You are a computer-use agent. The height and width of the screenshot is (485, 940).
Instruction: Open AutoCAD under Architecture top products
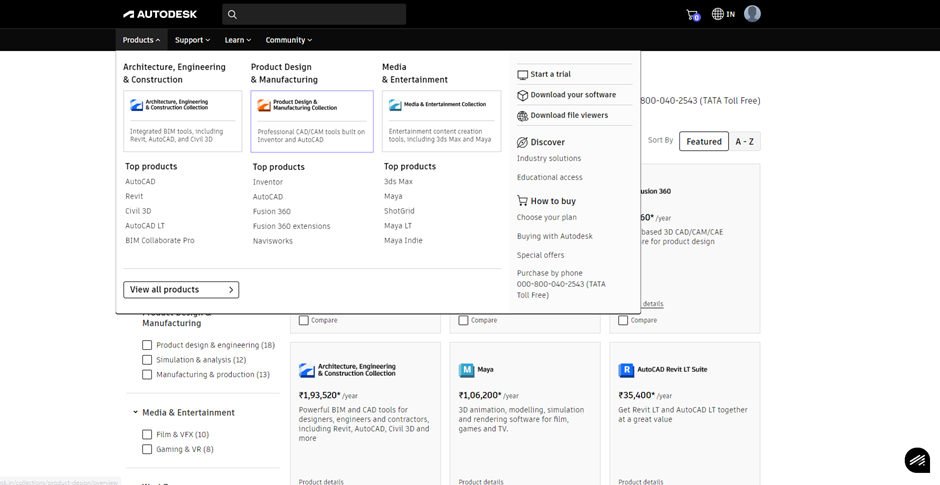point(140,182)
